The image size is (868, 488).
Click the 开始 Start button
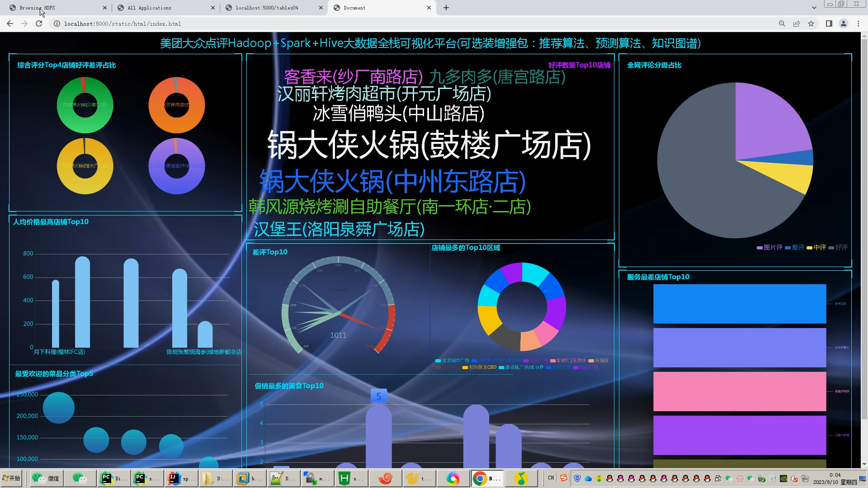pyautogui.click(x=12, y=478)
